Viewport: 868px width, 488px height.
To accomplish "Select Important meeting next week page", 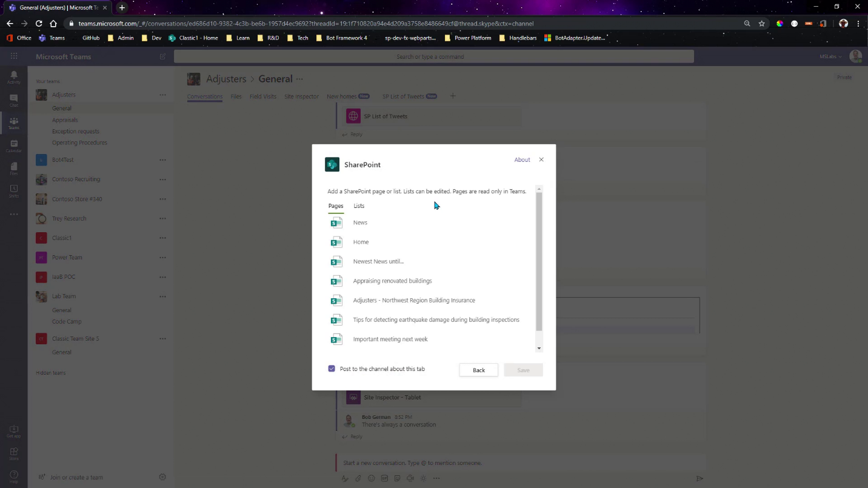I will point(390,339).
